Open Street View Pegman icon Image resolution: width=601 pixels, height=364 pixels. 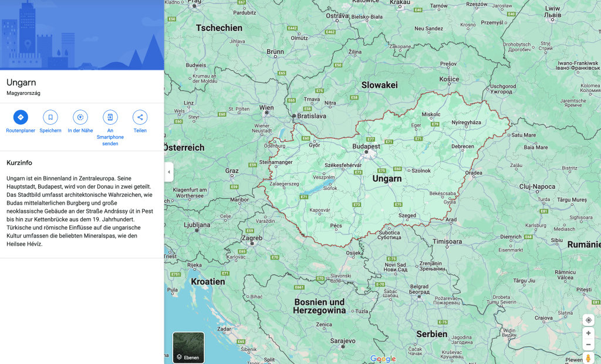click(x=589, y=358)
